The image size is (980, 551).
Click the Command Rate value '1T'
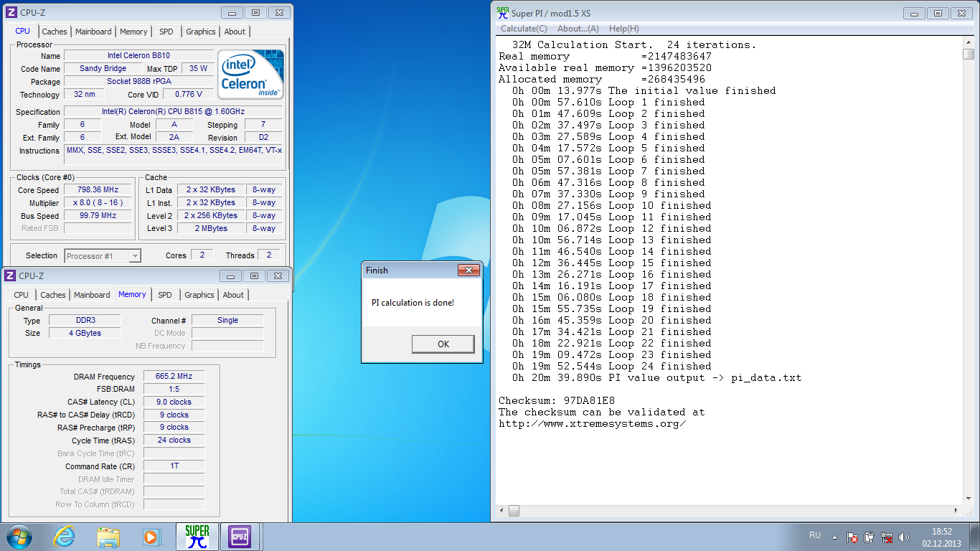(x=174, y=466)
